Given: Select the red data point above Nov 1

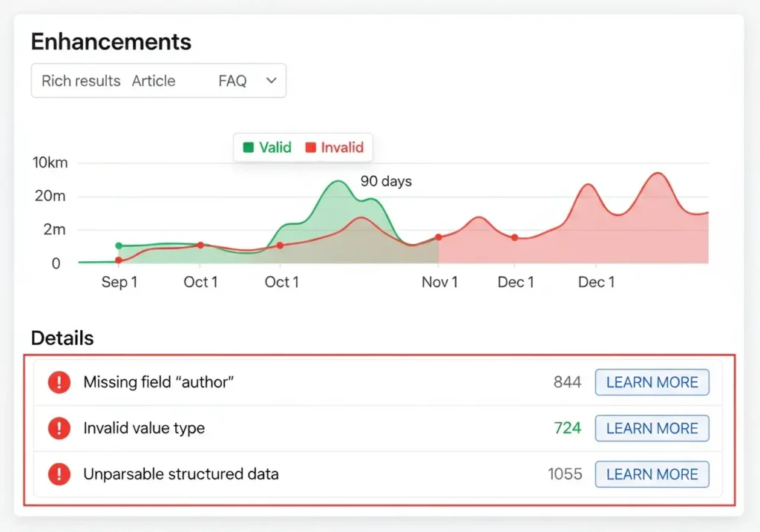Looking at the screenshot, I should point(439,237).
